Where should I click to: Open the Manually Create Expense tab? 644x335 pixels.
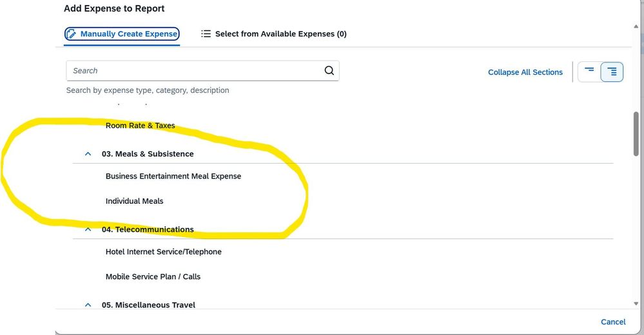click(x=122, y=33)
